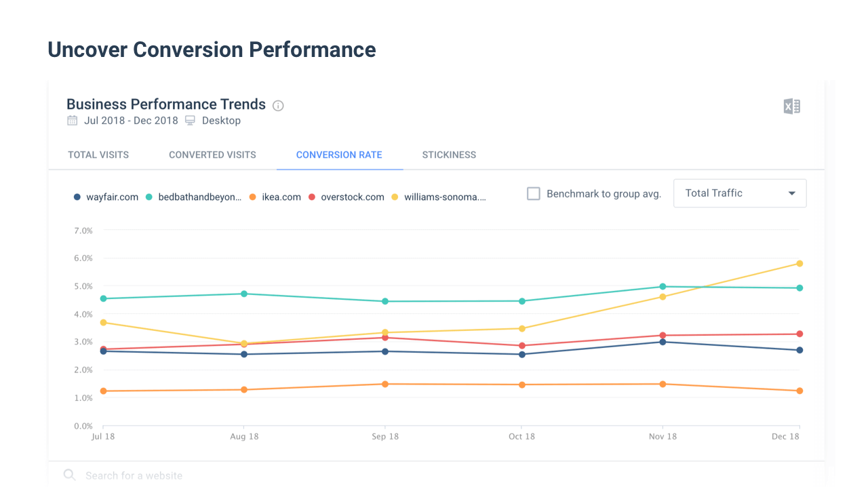Click the calendar icon beside the date range

[x=72, y=121]
